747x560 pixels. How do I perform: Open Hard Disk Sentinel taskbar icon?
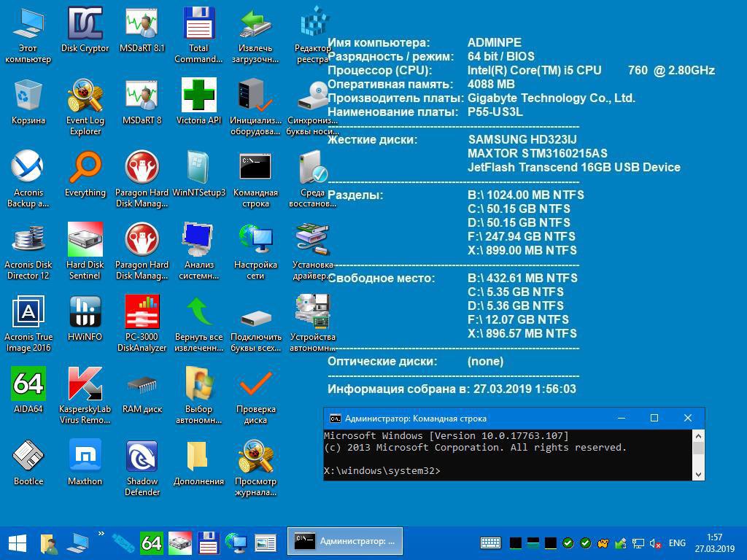click(x=180, y=542)
